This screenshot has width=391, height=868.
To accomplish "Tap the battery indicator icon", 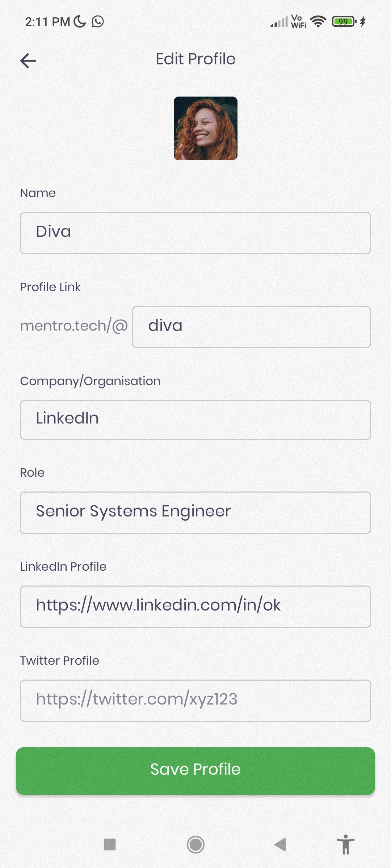I will coord(344,22).
